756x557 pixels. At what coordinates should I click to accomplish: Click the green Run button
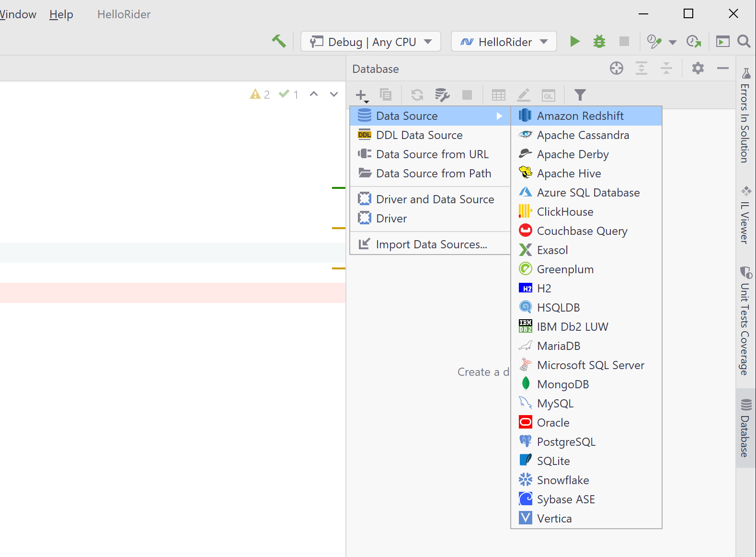(575, 42)
